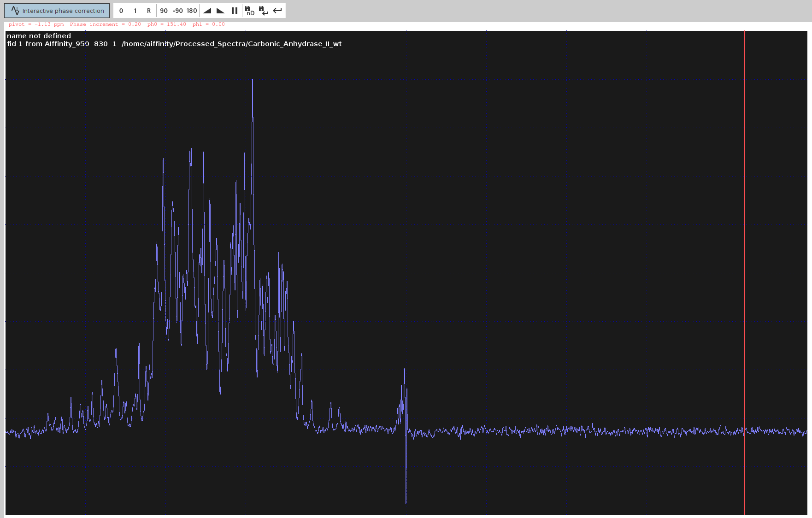Apply -90 degree phase correction
Viewport: 812px width, 518px height.
(177, 11)
